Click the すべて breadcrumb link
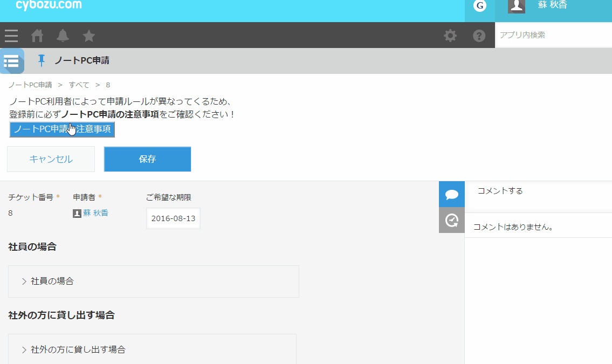 click(x=79, y=85)
